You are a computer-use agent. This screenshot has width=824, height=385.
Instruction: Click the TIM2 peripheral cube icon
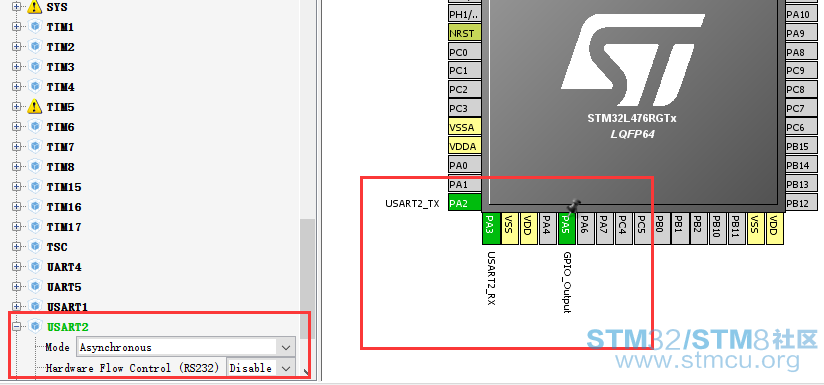point(35,47)
